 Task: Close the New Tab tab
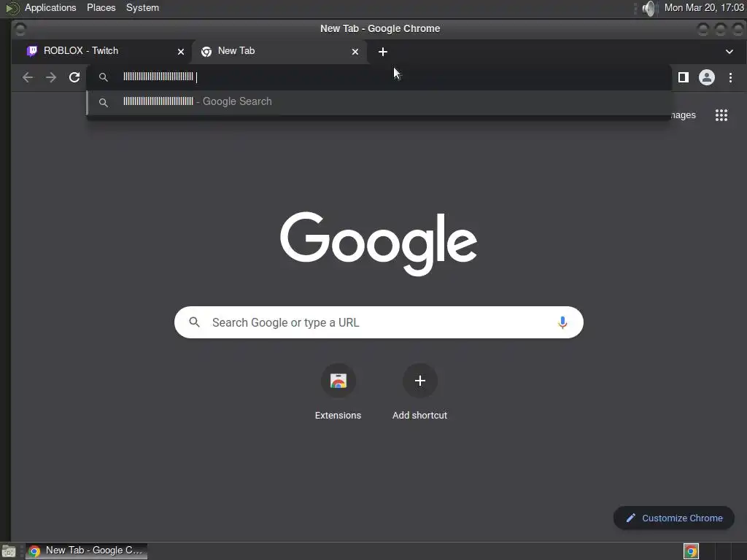(x=355, y=52)
